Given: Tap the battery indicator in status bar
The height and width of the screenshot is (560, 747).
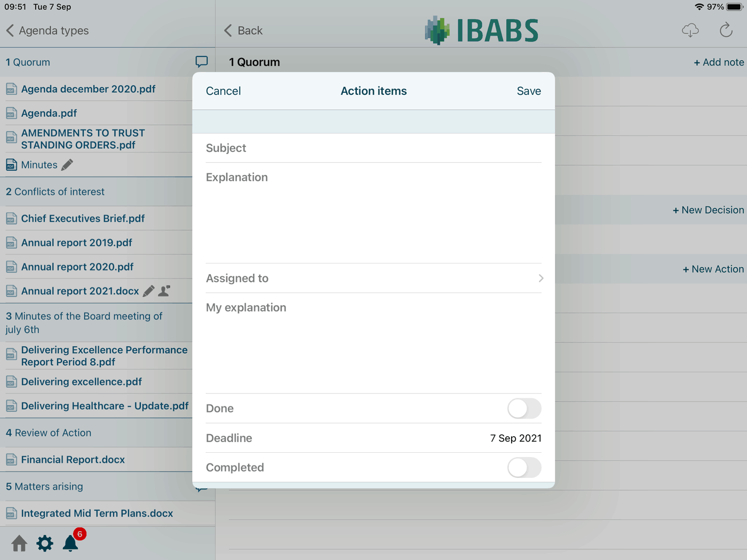Looking at the screenshot, I should click(734, 7).
